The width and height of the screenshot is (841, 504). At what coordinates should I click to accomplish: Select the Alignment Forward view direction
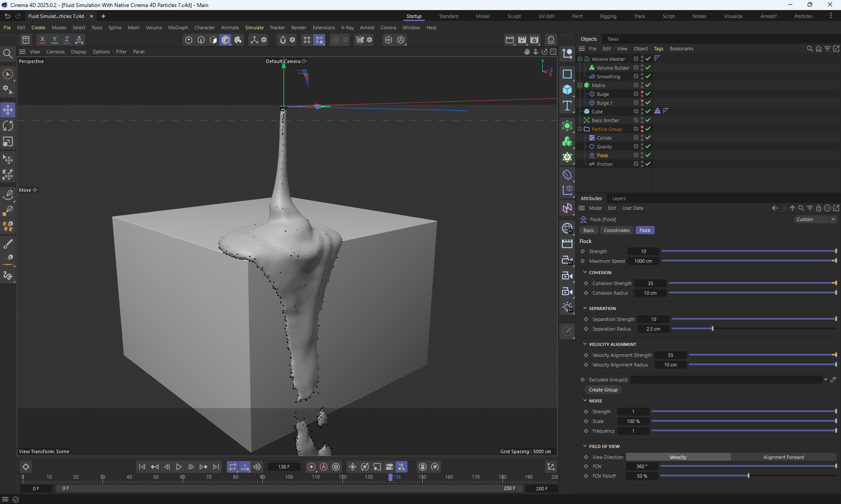(783, 457)
